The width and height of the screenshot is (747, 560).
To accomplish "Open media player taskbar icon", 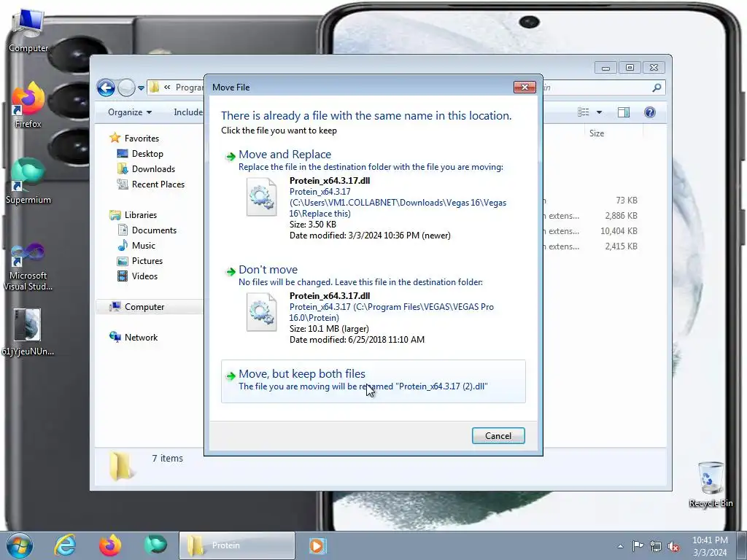I will pos(317,545).
